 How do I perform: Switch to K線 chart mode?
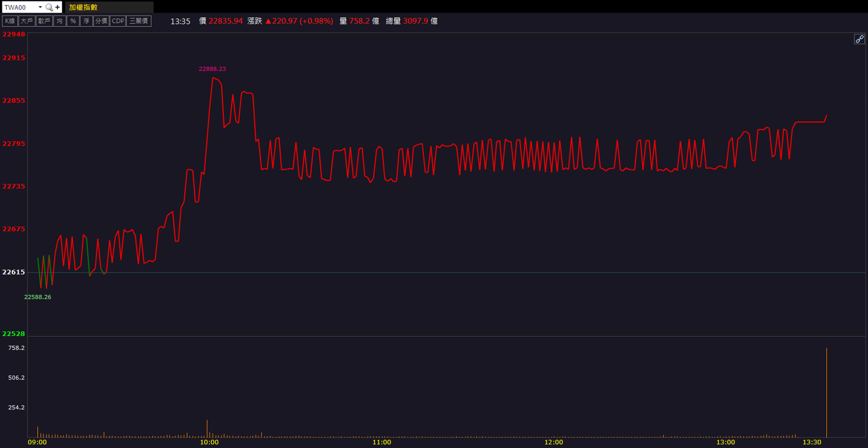(x=10, y=21)
